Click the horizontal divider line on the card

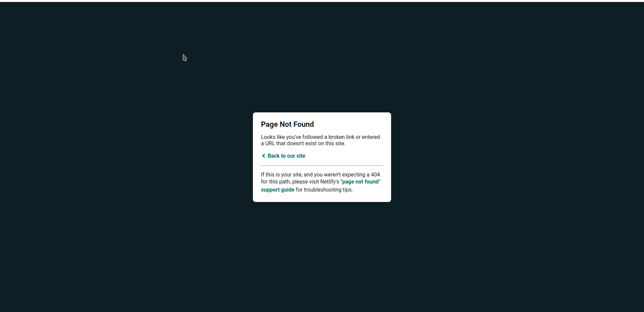point(322,165)
